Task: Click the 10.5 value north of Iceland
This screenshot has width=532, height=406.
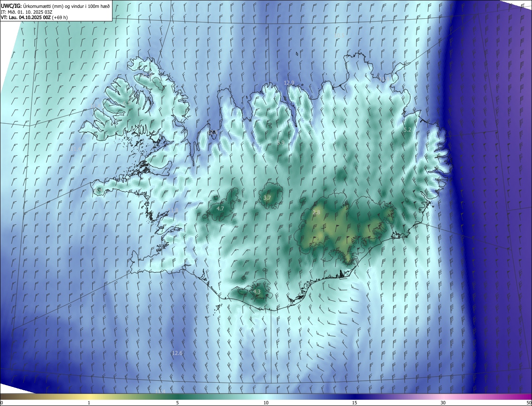Action: [339, 36]
